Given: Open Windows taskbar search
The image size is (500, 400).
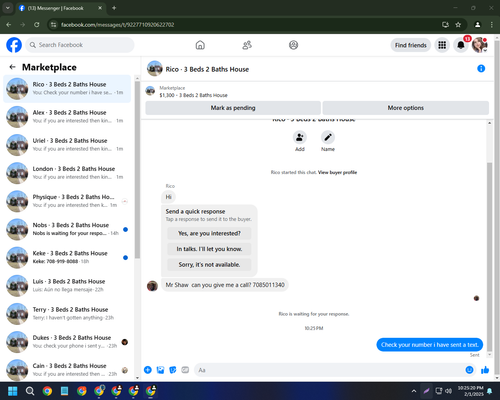Looking at the screenshot, I should point(30,391).
